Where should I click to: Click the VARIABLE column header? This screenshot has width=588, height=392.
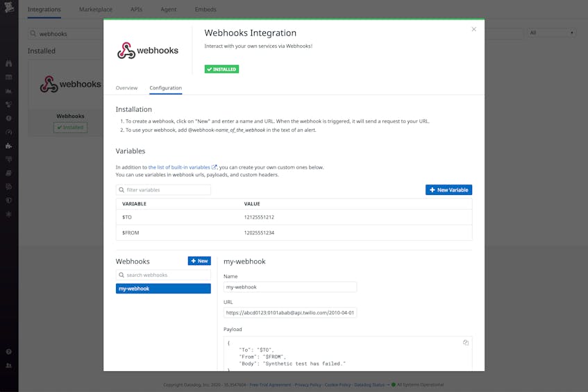click(134, 204)
